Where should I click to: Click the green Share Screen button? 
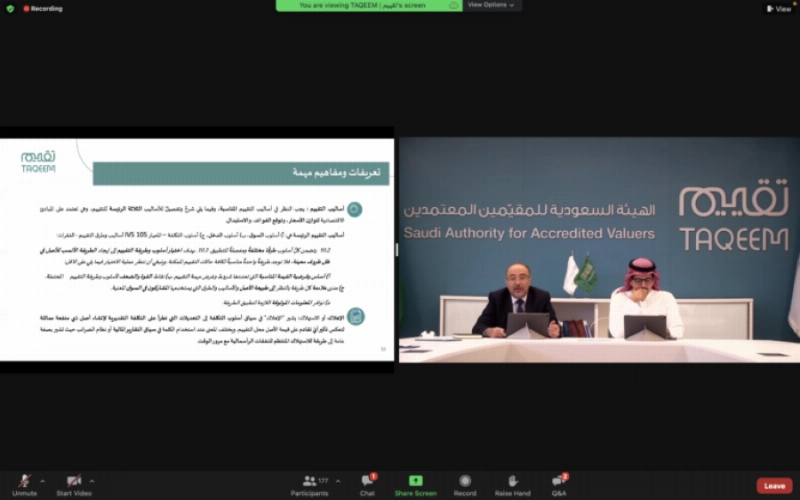pyautogui.click(x=415, y=485)
